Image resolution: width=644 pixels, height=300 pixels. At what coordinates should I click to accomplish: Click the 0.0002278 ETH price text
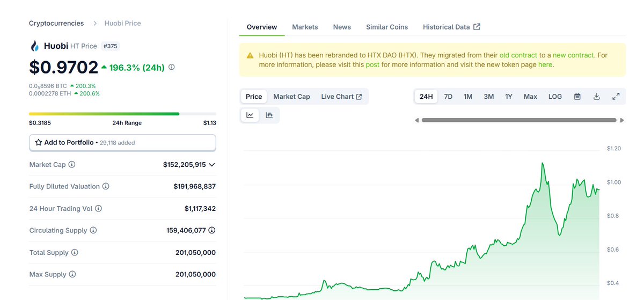pyautogui.click(x=50, y=93)
